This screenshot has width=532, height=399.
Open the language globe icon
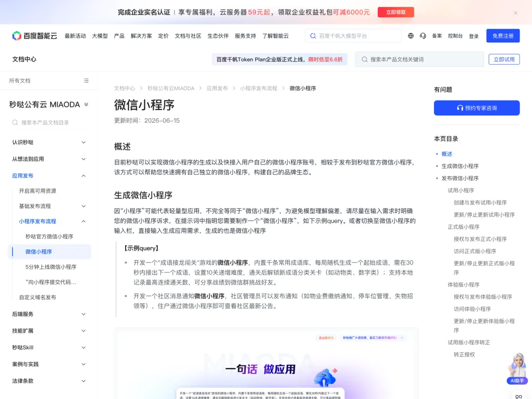point(410,35)
